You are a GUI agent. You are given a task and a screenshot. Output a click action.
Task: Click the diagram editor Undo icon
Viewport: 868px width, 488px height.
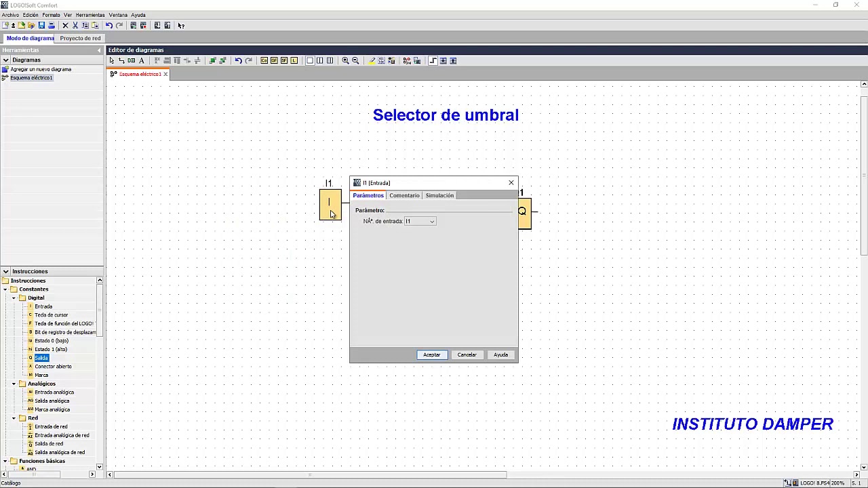coord(238,60)
